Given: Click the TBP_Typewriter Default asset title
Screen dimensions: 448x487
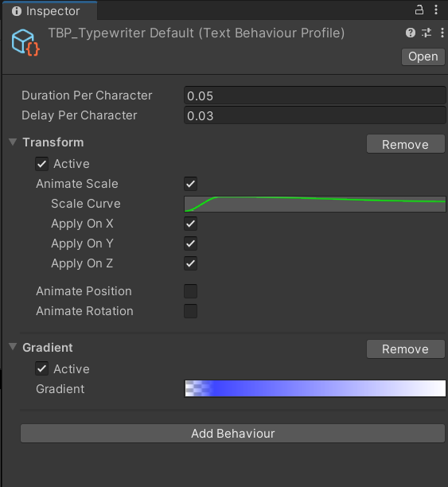Looking at the screenshot, I should tap(197, 33).
